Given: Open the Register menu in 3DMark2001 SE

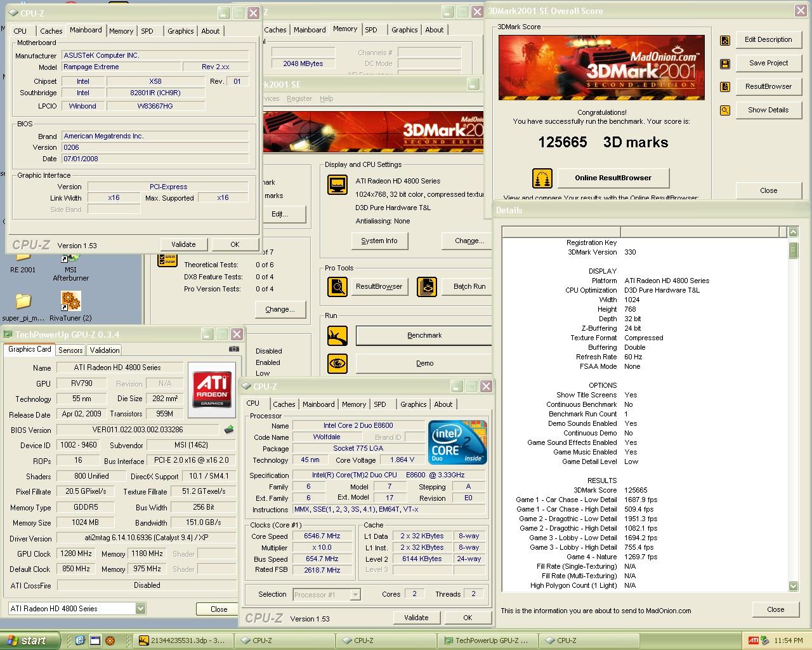Looking at the screenshot, I should point(299,98).
